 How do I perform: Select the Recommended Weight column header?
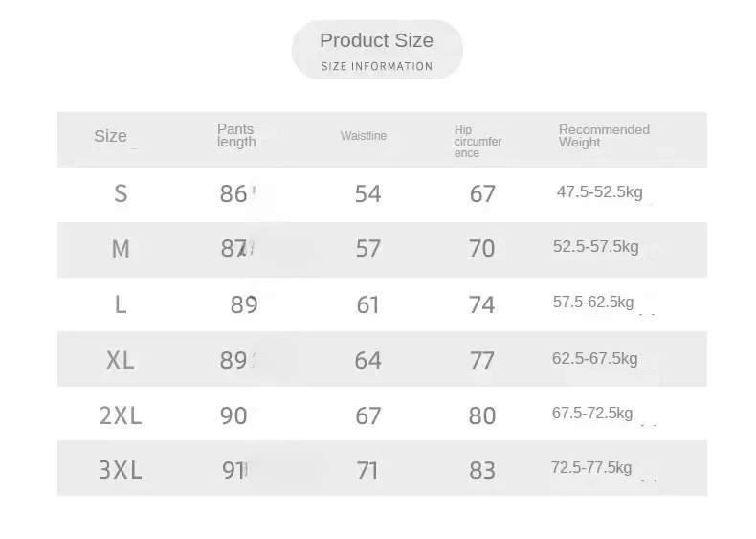pos(604,136)
